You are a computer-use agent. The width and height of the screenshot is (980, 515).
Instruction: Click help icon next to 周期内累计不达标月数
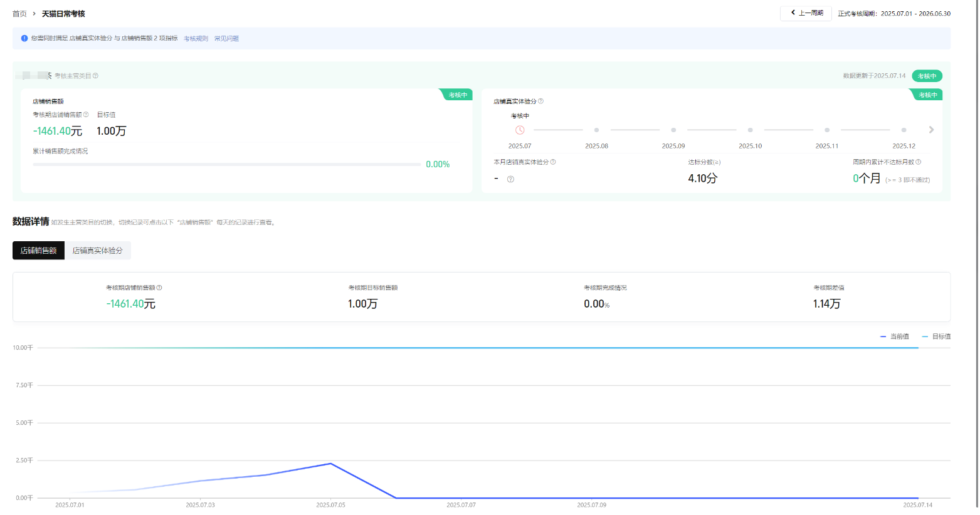(x=919, y=162)
